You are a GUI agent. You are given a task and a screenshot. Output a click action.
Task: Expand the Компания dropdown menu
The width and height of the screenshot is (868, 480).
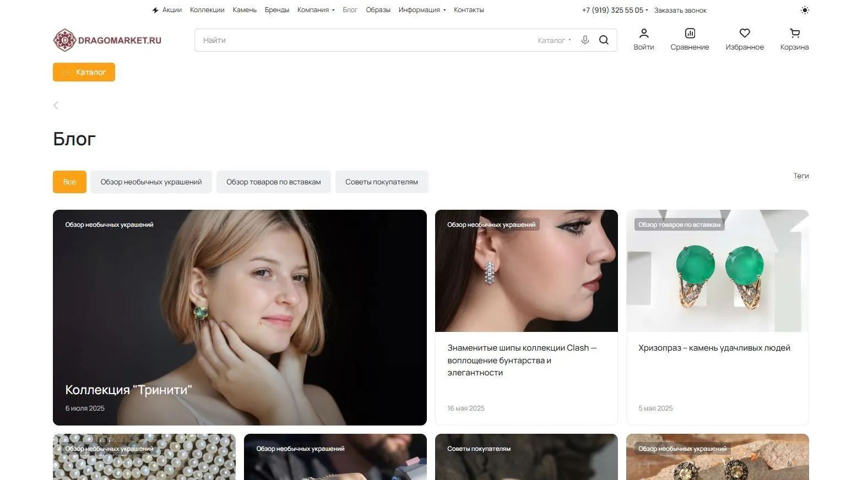316,10
